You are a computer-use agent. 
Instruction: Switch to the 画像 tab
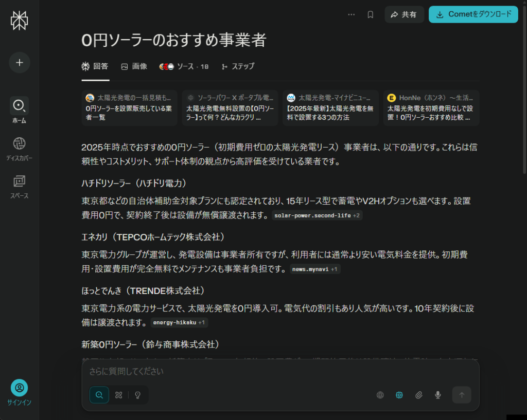point(134,66)
